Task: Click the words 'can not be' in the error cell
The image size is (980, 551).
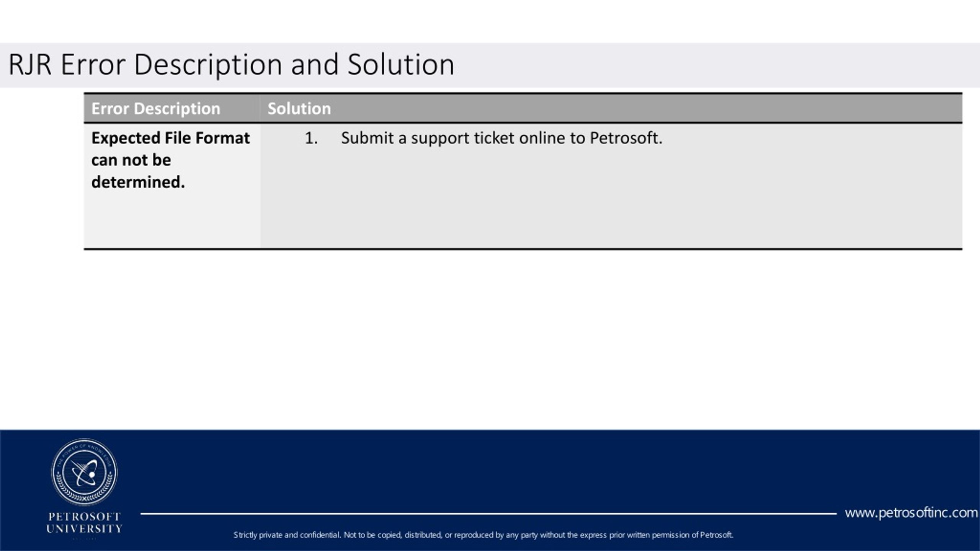Action: pos(131,160)
